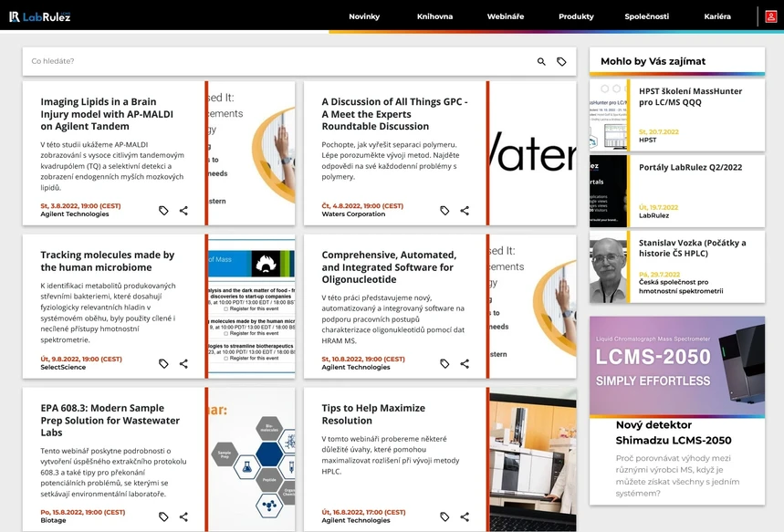Click date 'St, 10.8.2022, 19:00 (CEST)'
The height and width of the screenshot is (532, 784).
(x=363, y=359)
